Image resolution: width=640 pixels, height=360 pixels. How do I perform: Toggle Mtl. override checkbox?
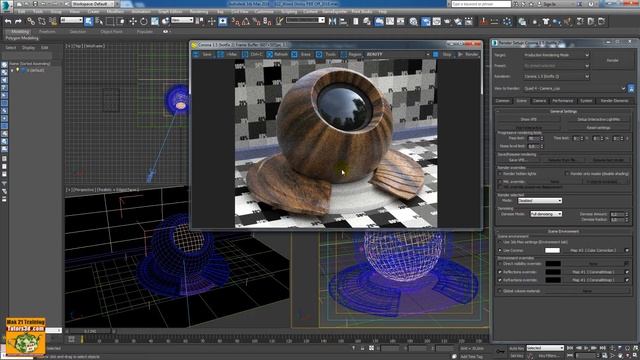pyautogui.click(x=500, y=181)
